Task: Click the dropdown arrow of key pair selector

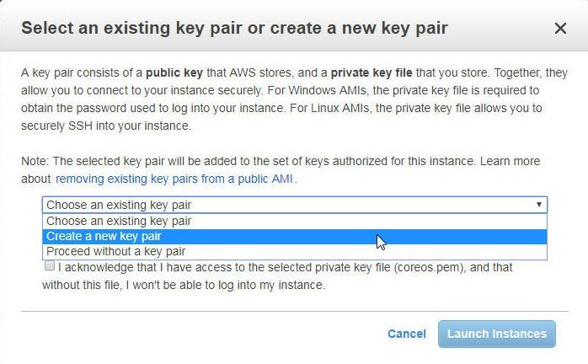Action: (539, 205)
